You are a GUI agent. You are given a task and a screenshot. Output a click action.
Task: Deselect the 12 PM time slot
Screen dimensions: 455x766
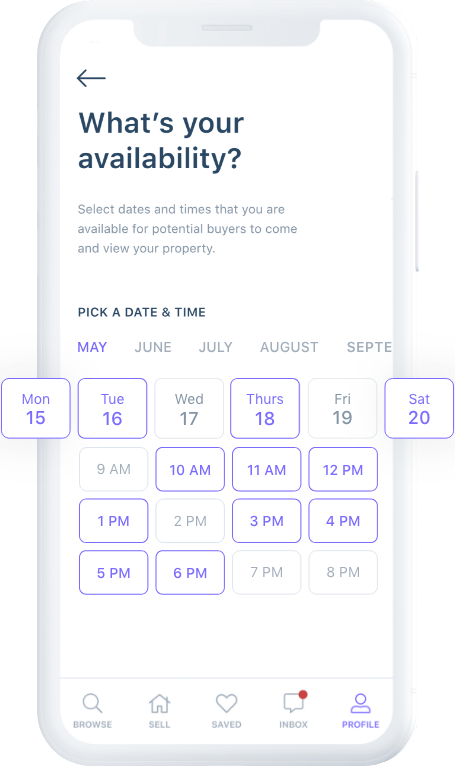343,469
